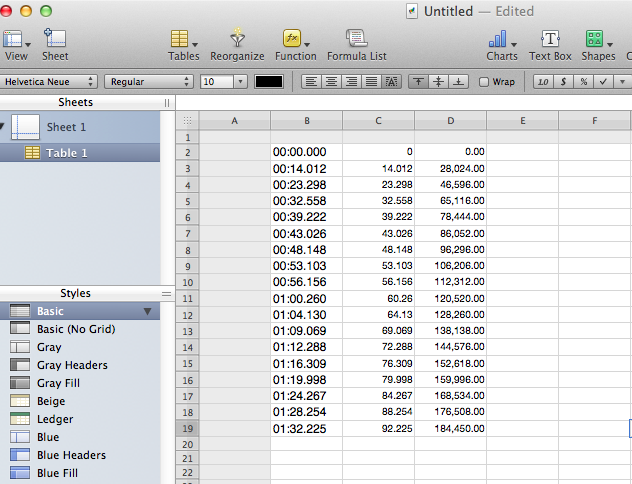This screenshot has width=632, height=484.
Task: Align cell content to bottom
Action: pyautogui.click(x=458, y=82)
